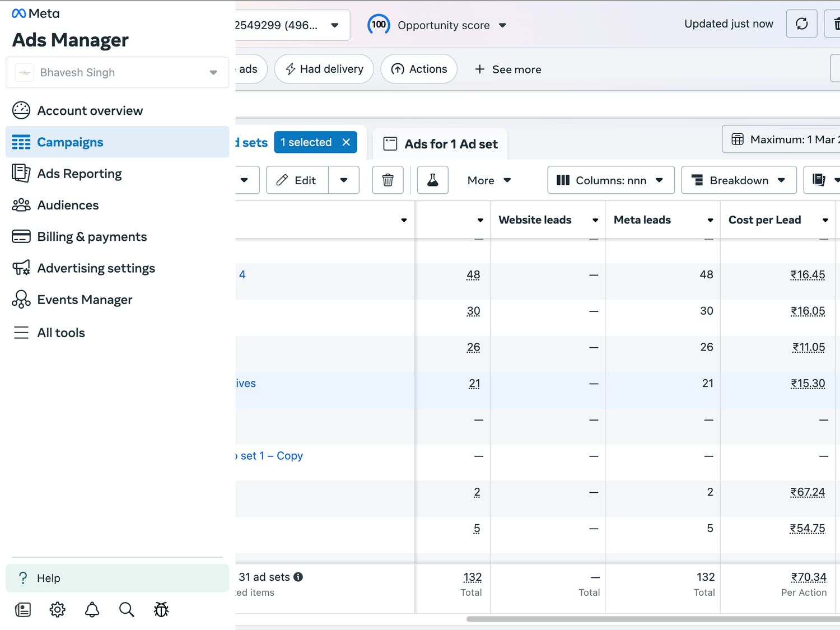Click the search magnifier icon in sidebar
Screen dimensions: 840x630
pyautogui.click(x=127, y=610)
